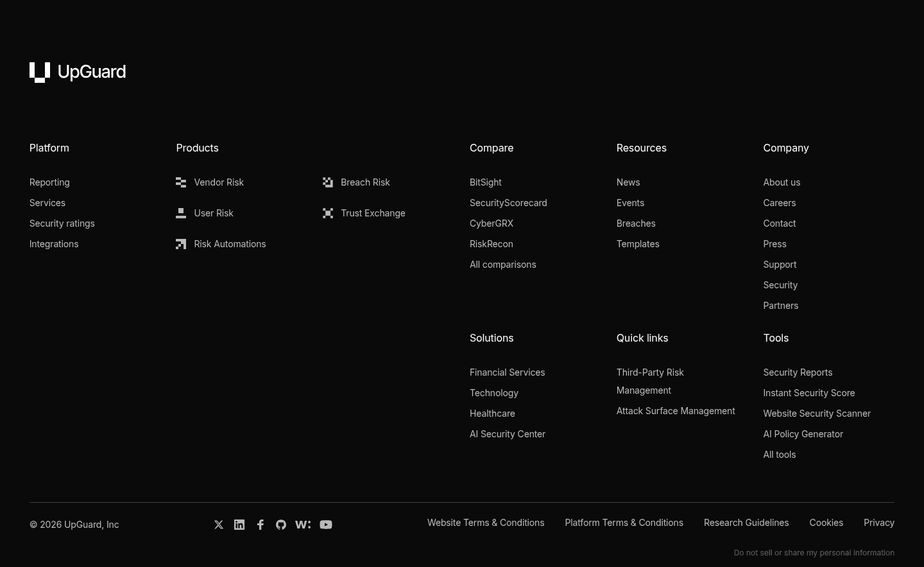
Task: Open SecurityScorecard comparison
Action: [508, 203]
